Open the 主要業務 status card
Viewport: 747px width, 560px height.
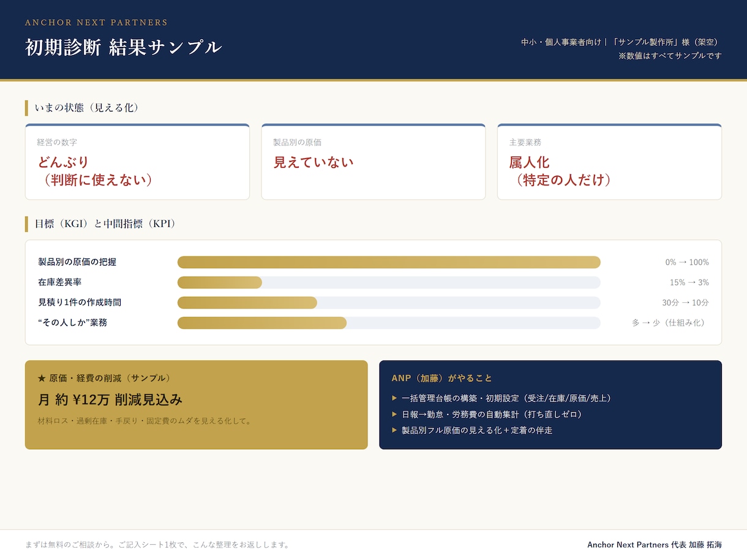click(x=609, y=162)
